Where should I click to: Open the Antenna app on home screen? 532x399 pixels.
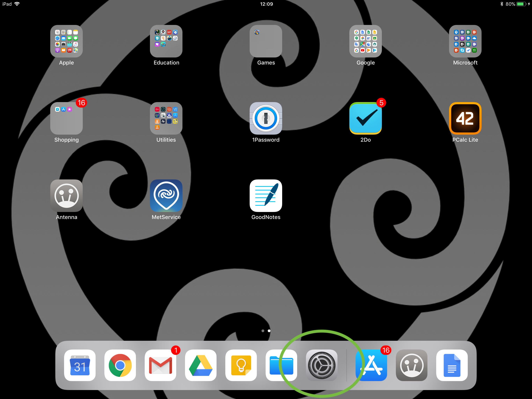coord(66,196)
